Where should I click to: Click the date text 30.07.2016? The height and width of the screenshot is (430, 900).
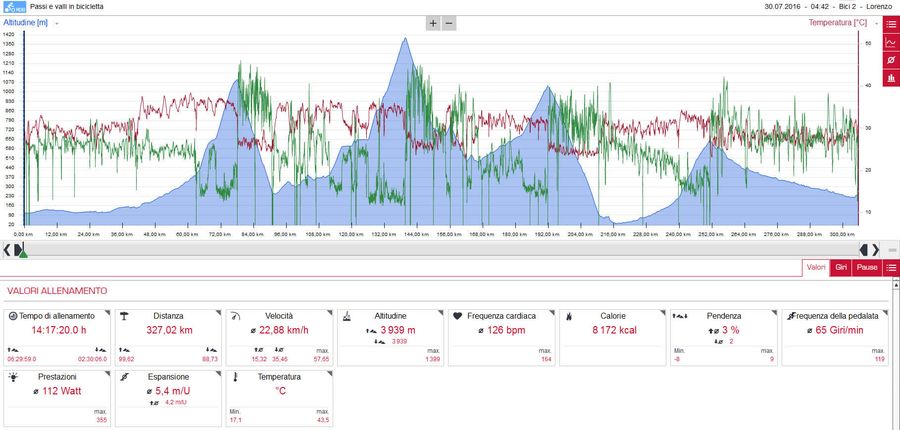pos(783,7)
